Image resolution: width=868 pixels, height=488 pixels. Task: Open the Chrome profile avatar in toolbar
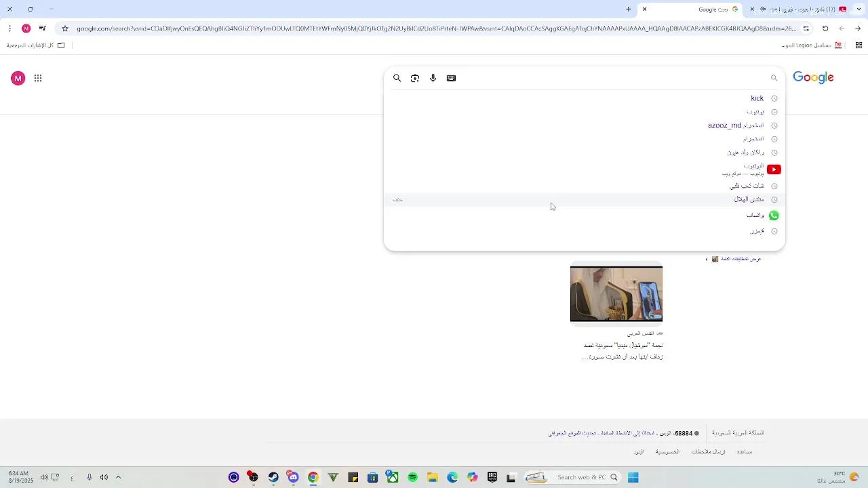pos(26,28)
